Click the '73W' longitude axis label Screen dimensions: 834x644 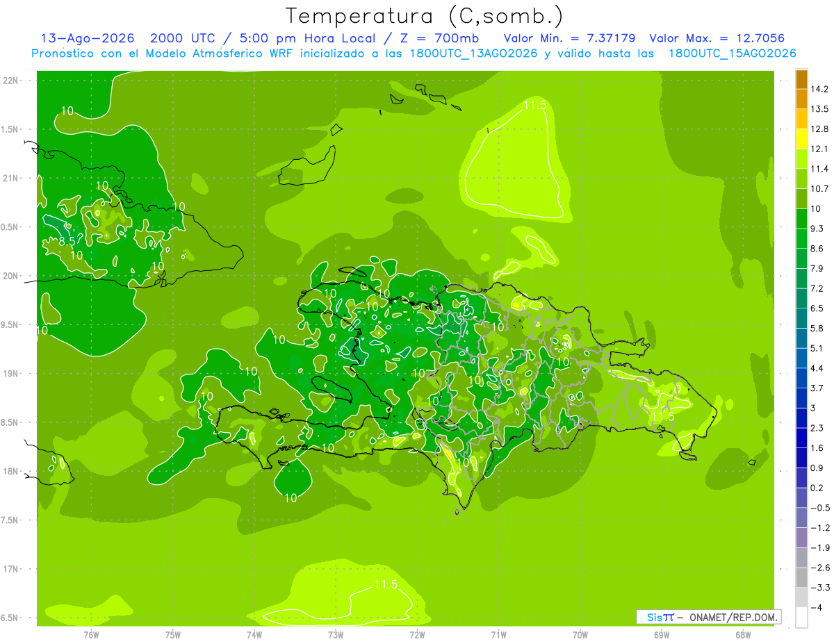[x=336, y=634]
